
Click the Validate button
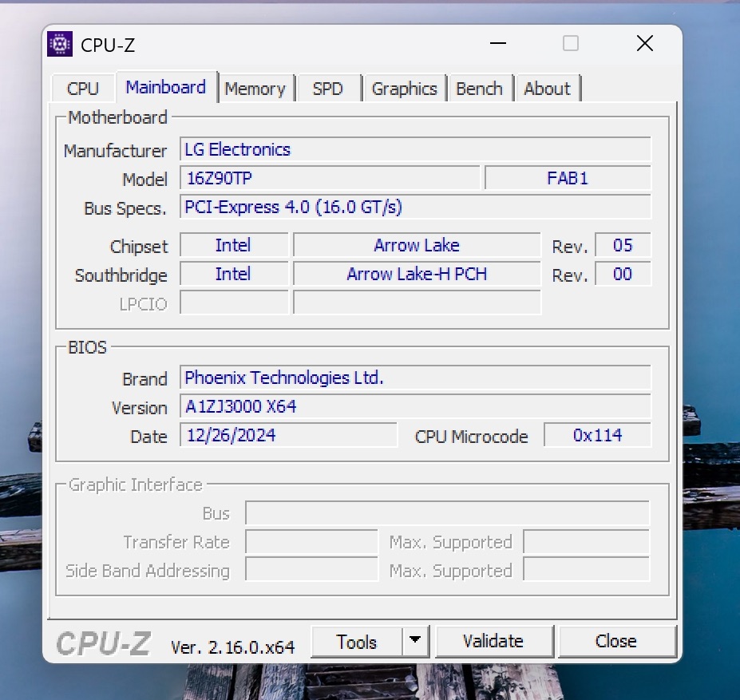[x=493, y=642]
